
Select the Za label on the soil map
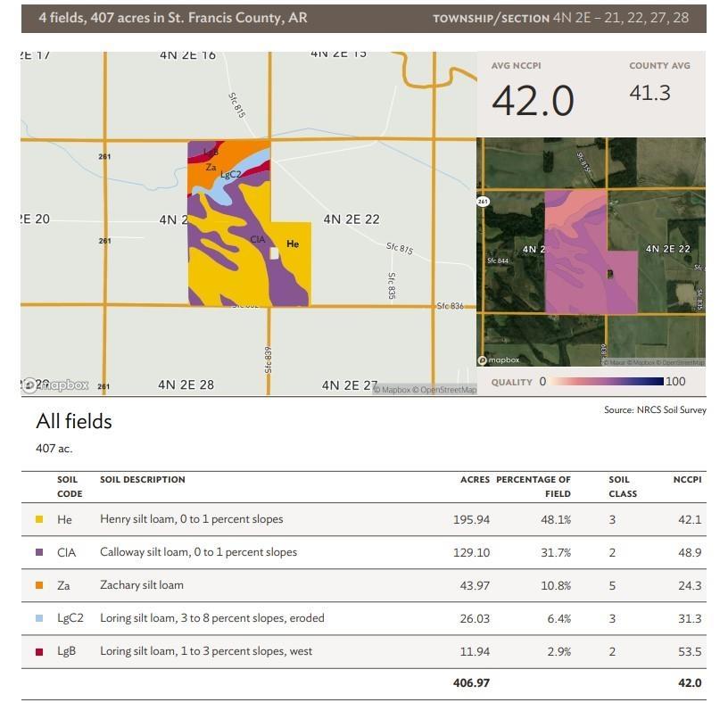tap(211, 167)
